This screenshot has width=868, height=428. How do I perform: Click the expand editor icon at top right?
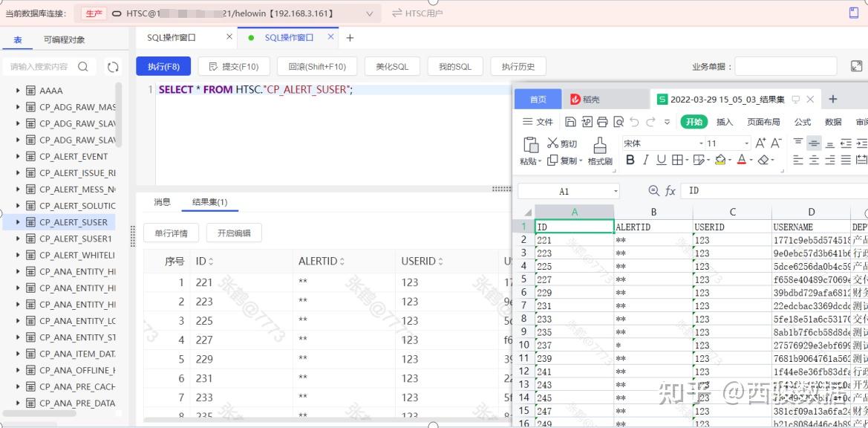click(856, 66)
